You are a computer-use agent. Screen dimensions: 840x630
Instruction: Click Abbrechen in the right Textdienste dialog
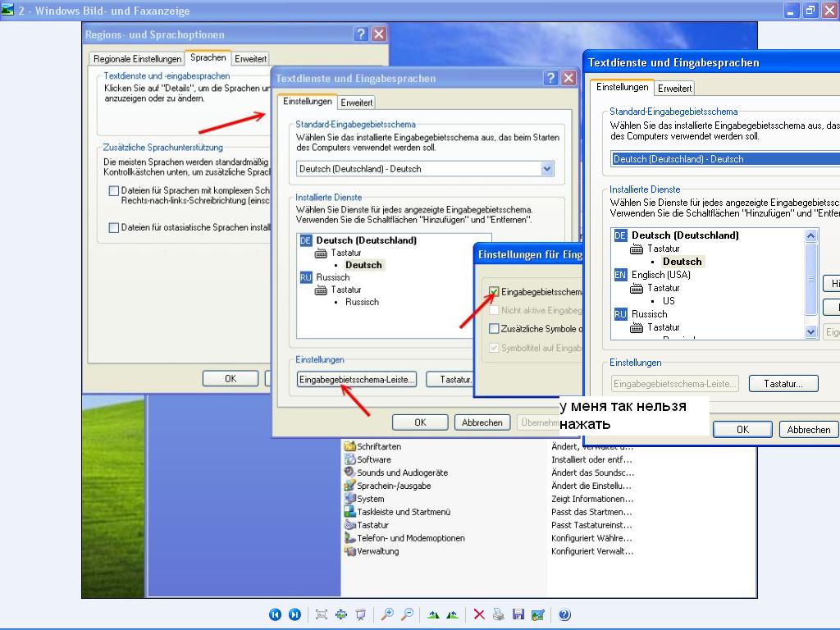click(808, 430)
